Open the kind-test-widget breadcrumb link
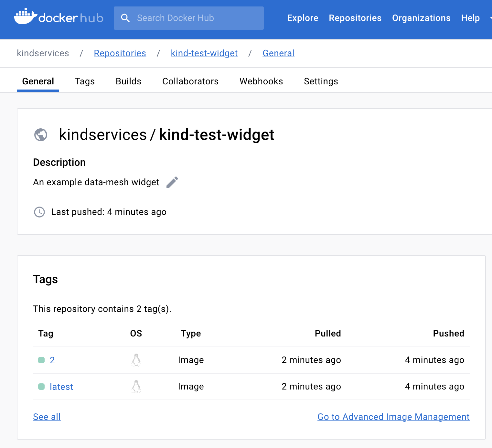The width and height of the screenshot is (492, 448). (x=204, y=53)
